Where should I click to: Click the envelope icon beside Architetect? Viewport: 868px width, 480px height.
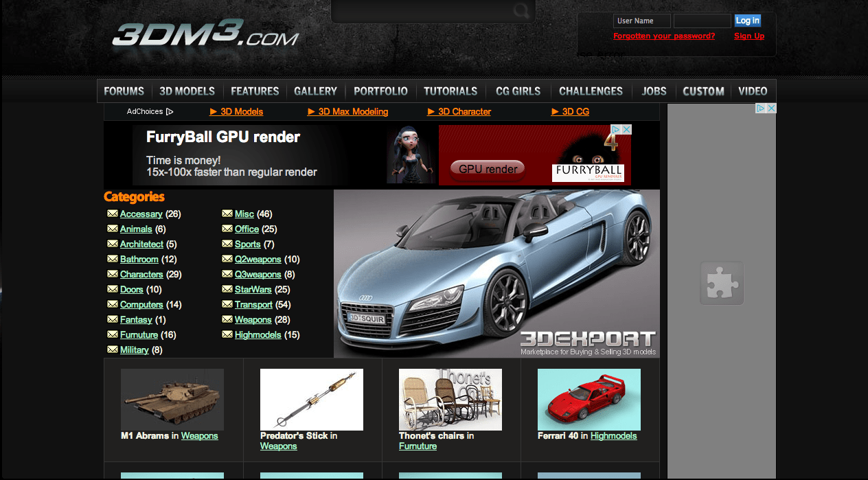[x=113, y=244]
